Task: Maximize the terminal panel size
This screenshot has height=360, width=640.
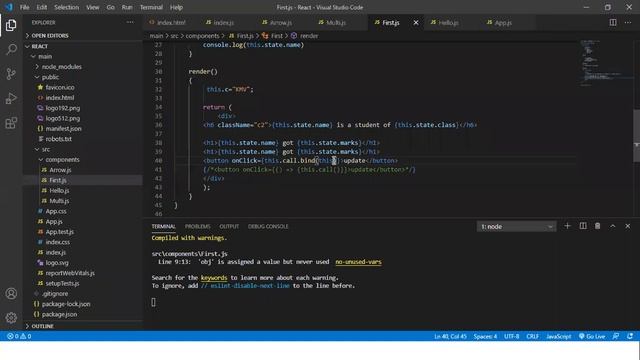Action: pos(613,226)
